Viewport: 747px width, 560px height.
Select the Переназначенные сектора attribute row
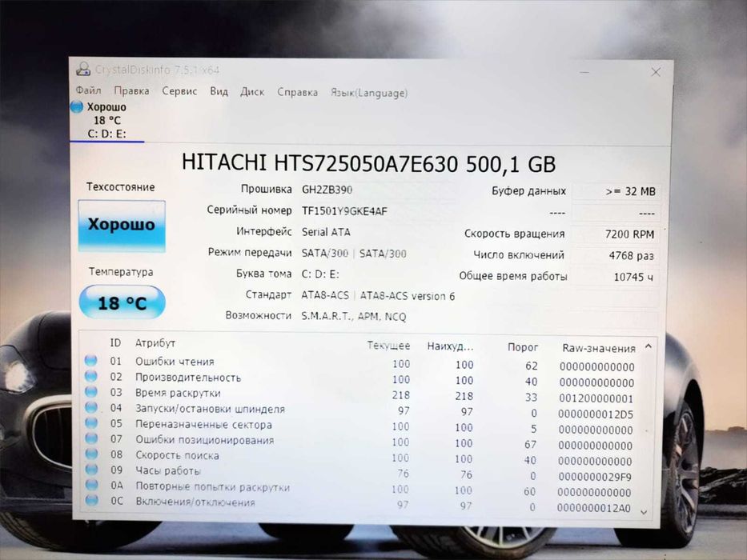coord(359,426)
